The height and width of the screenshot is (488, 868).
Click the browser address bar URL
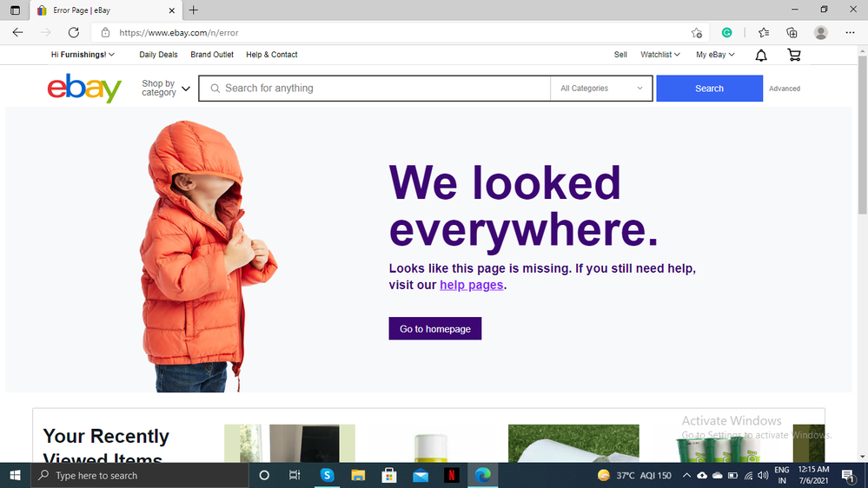[x=179, y=33]
